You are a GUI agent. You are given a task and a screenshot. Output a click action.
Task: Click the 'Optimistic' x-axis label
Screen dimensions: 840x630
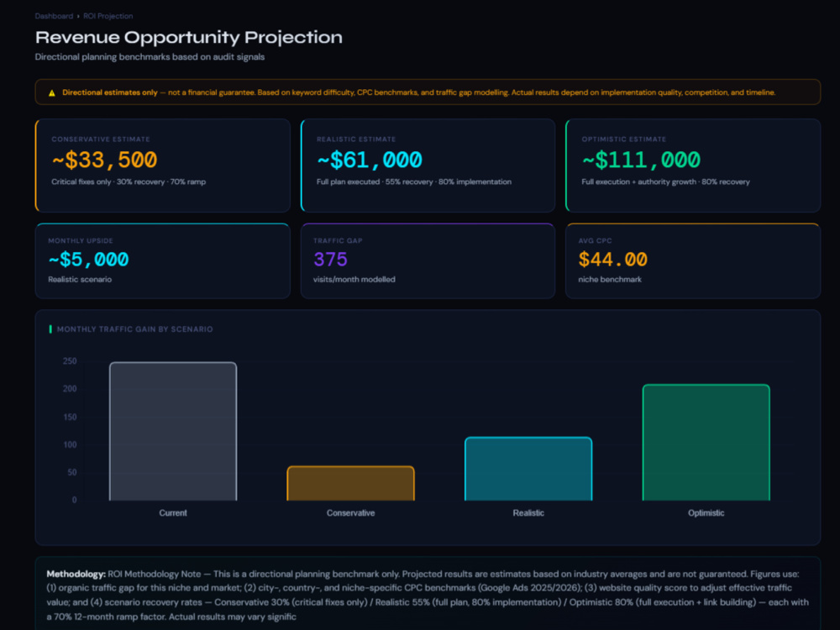coord(706,513)
